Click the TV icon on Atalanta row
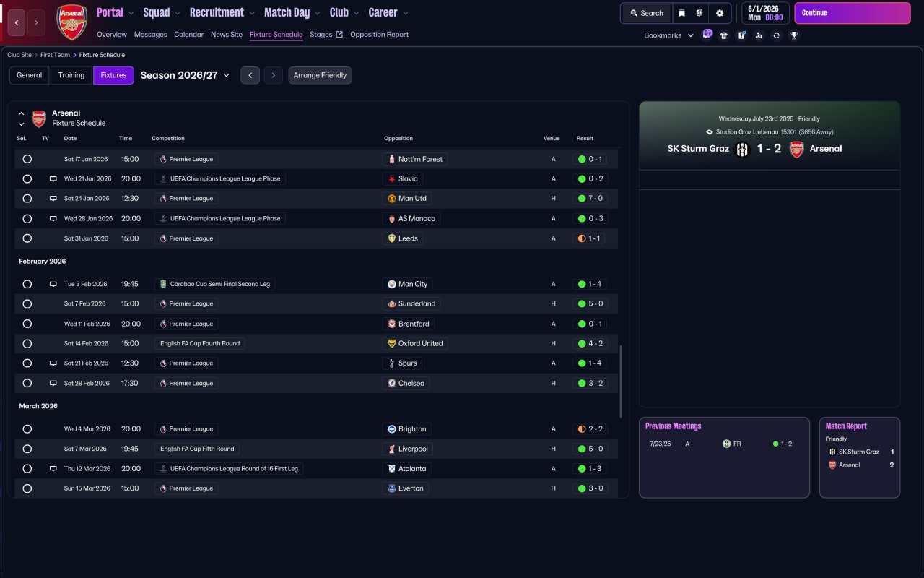The height and width of the screenshot is (578, 924). 53,469
